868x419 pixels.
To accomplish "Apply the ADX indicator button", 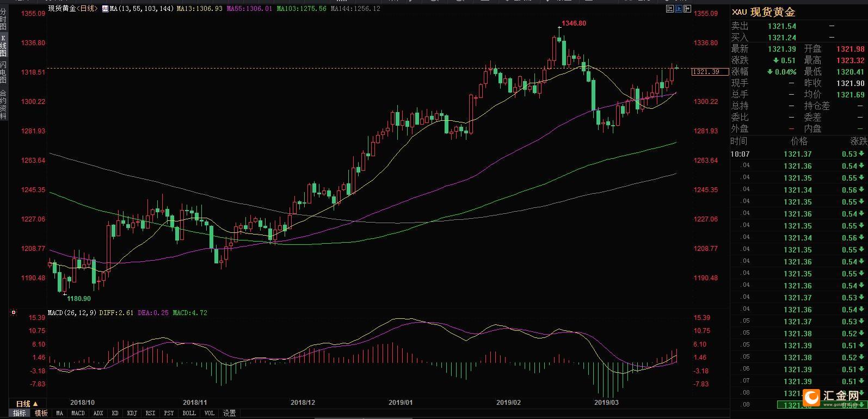I will click(99, 414).
